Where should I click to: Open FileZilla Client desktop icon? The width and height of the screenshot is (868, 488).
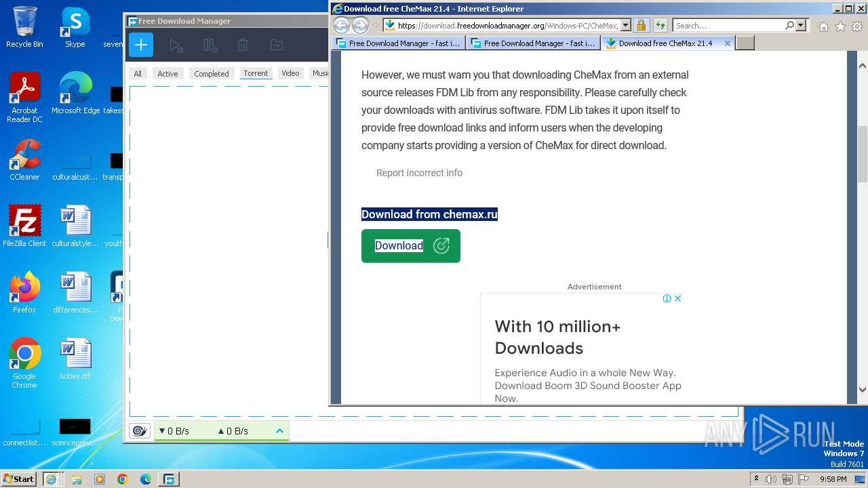(24, 226)
